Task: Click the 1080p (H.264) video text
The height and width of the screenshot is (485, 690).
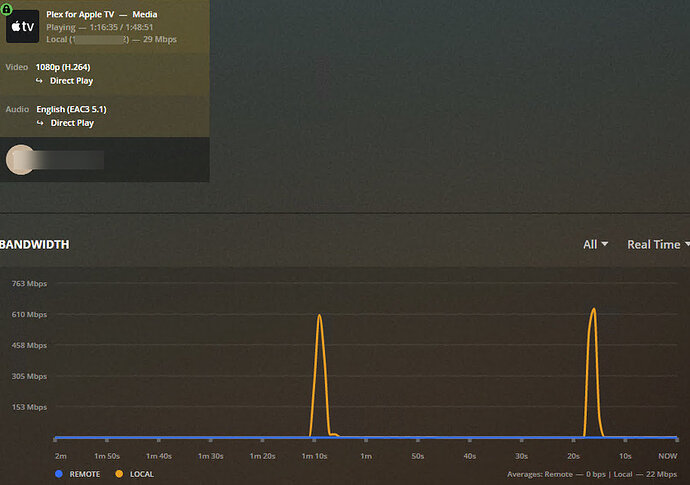Action: coord(63,67)
